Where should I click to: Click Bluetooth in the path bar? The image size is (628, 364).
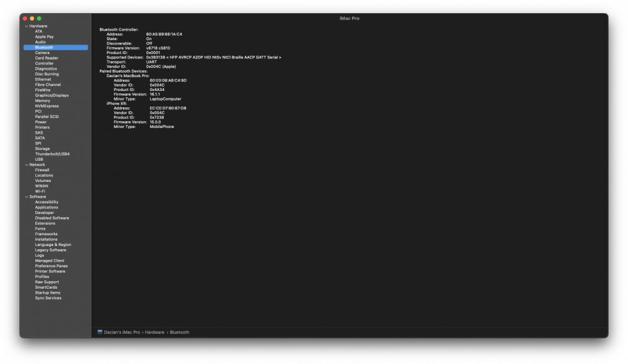click(180, 333)
